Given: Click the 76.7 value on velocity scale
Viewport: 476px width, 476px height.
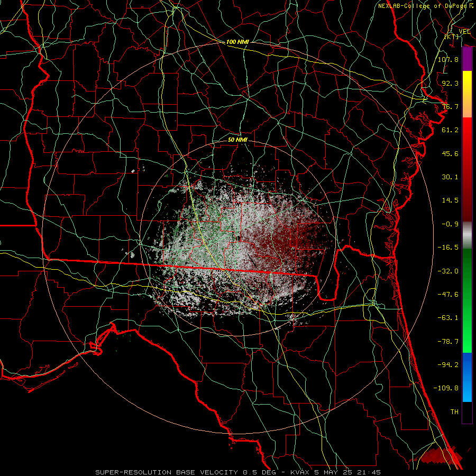Looking at the screenshot, I should (450, 106).
